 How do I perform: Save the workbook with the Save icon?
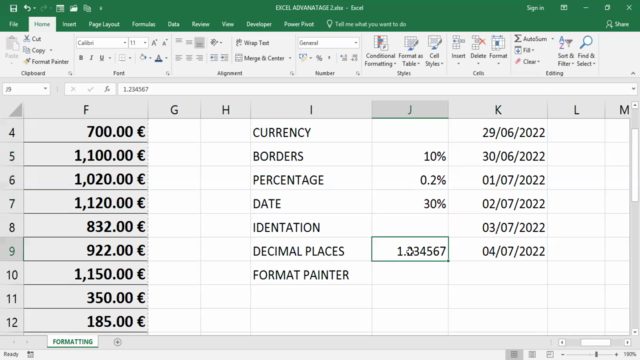[x=13, y=8]
